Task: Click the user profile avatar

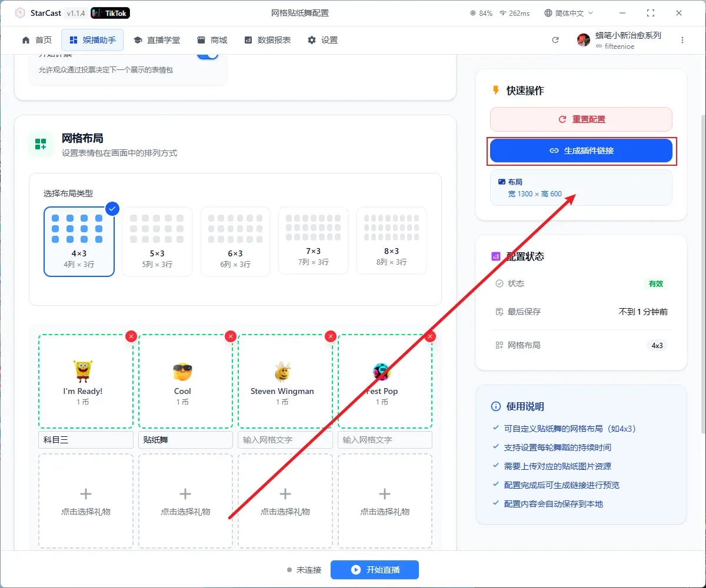Action: pos(584,40)
